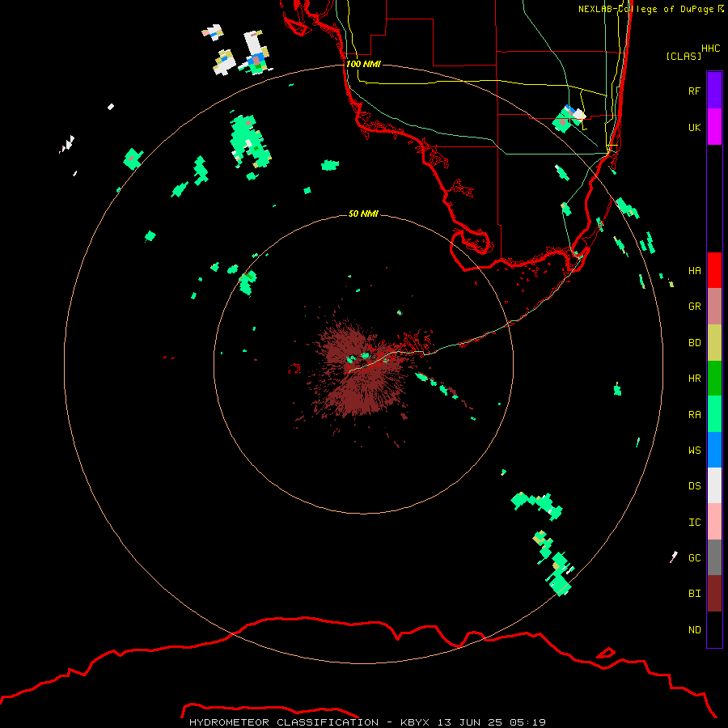Click the WS legend label
The height and width of the screenshot is (728, 728).
(695, 450)
